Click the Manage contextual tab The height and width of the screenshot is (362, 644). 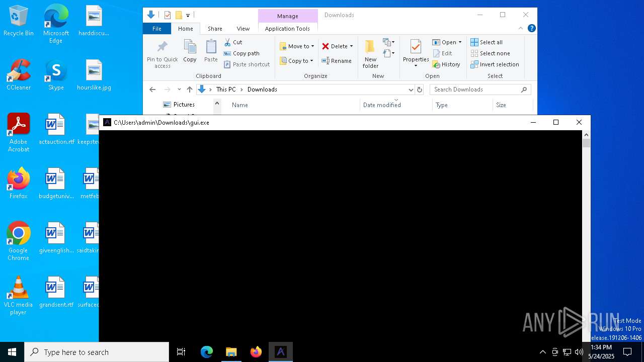(x=288, y=16)
